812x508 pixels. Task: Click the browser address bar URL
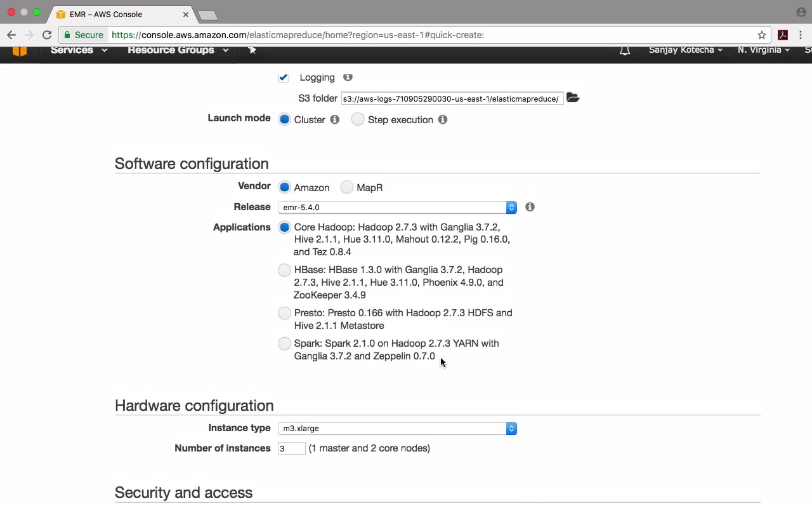pyautogui.click(x=298, y=35)
